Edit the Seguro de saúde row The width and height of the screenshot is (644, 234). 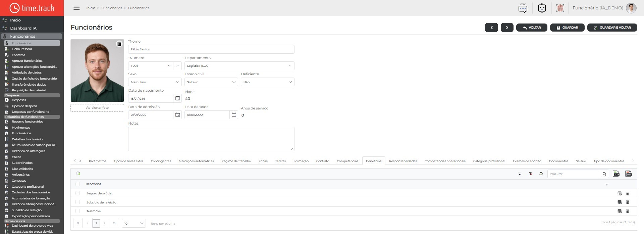(620, 193)
